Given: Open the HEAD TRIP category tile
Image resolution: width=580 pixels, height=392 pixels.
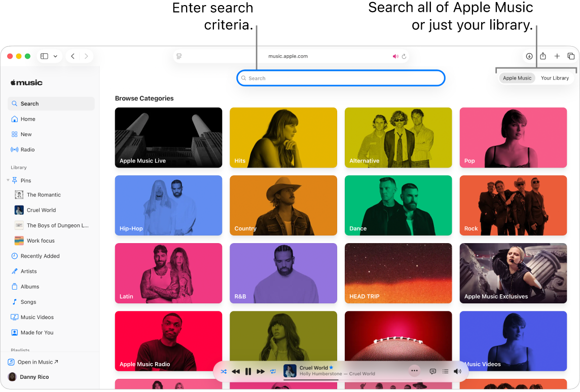Looking at the screenshot, I should point(398,273).
